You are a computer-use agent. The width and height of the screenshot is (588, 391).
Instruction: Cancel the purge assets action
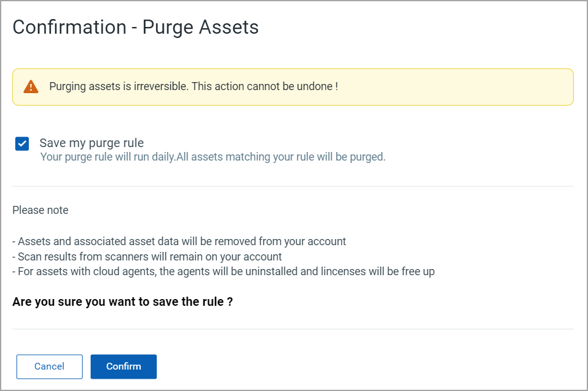tap(49, 366)
